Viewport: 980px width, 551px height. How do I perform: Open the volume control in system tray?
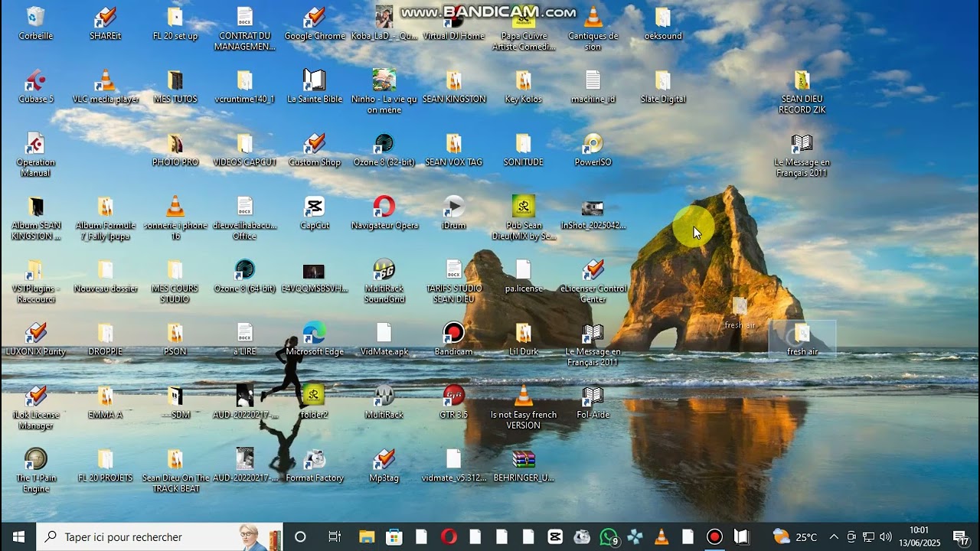[x=886, y=536]
